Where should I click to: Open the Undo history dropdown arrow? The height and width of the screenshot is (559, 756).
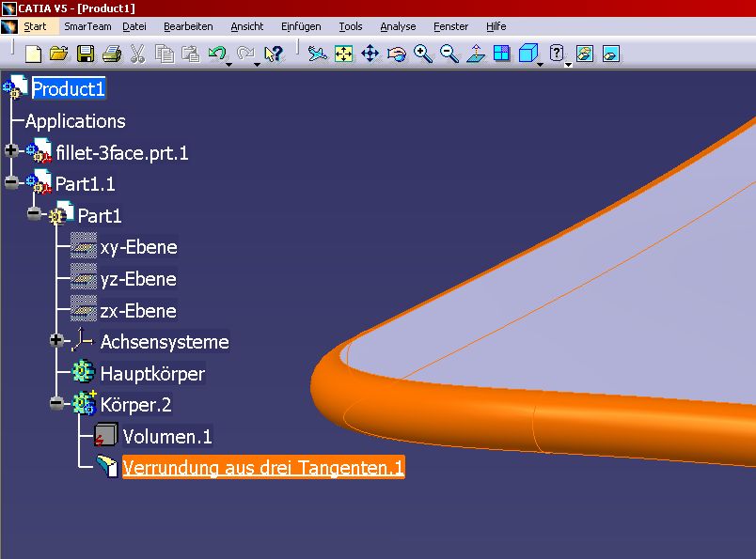[x=229, y=64]
